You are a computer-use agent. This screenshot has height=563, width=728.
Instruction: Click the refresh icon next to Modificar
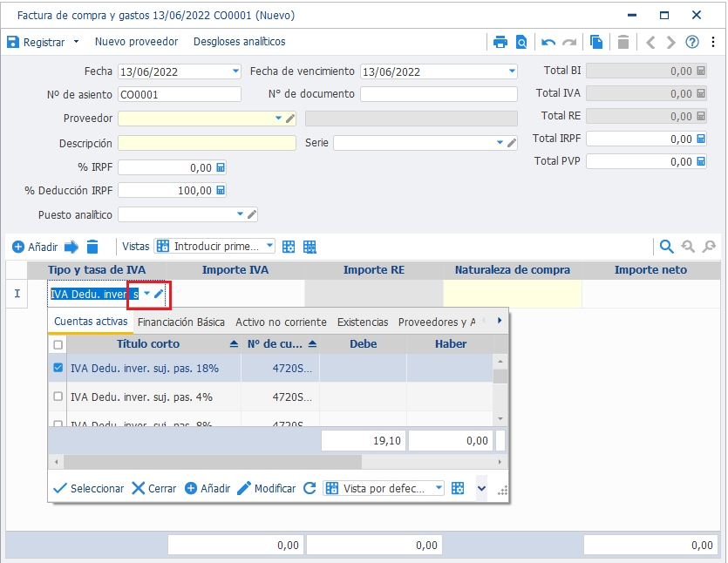[310, 488]
